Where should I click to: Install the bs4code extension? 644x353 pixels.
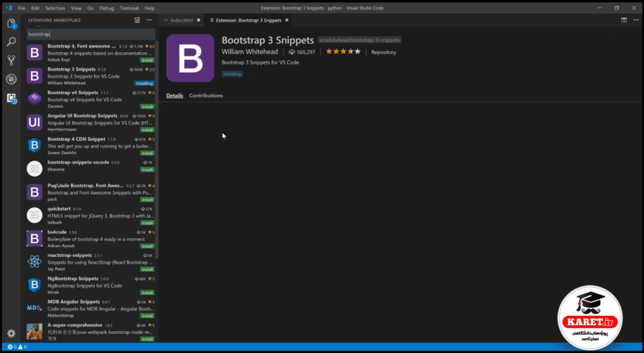click(147, 246)
